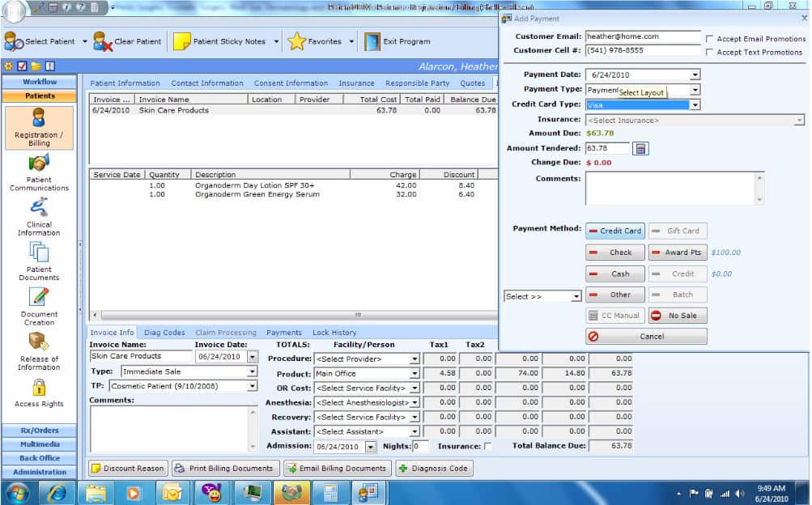The width and height of the screenshot is (812, 505).
Task: Enable Accept Text Promotions checkbox
Action: pyautogui.click(x=709, y=53)
